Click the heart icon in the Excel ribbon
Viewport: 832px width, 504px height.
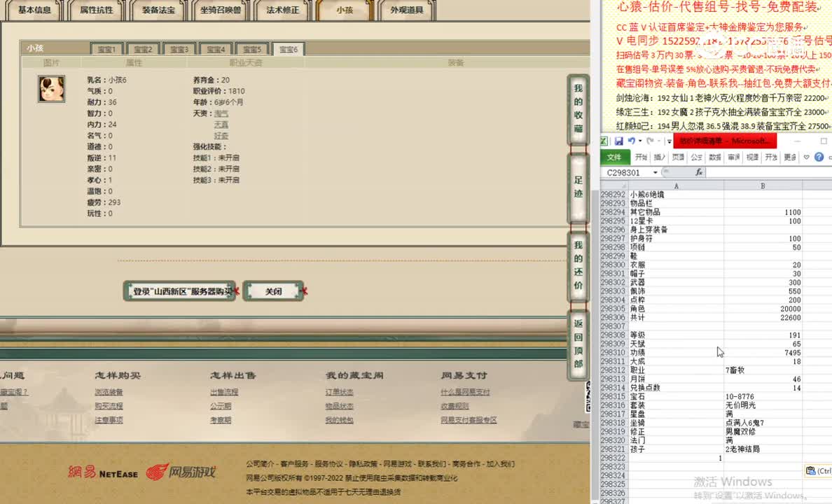(805, 156)
